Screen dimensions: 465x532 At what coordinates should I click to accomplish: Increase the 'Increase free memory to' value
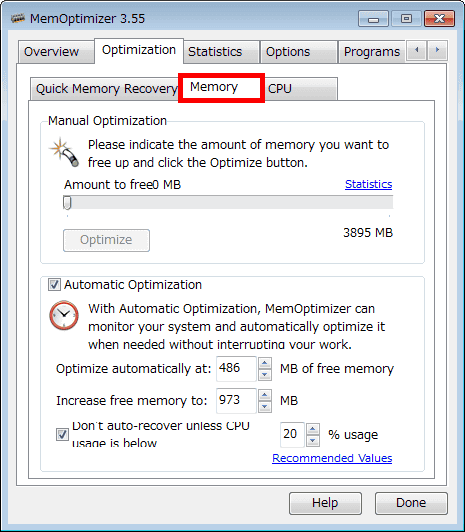[x=265, y=395]
